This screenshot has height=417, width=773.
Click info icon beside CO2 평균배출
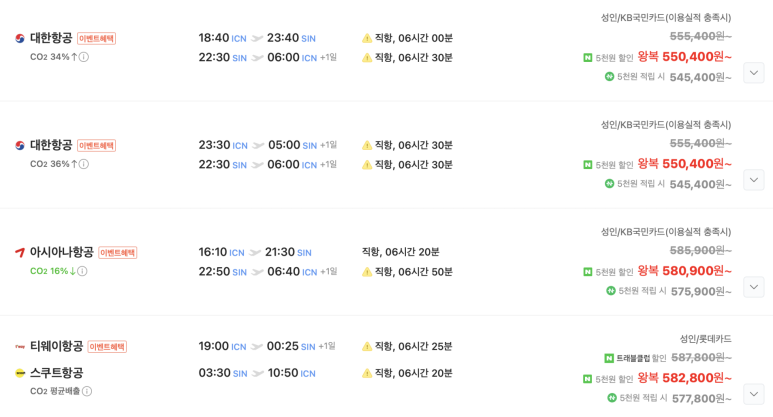click(87, 391)
